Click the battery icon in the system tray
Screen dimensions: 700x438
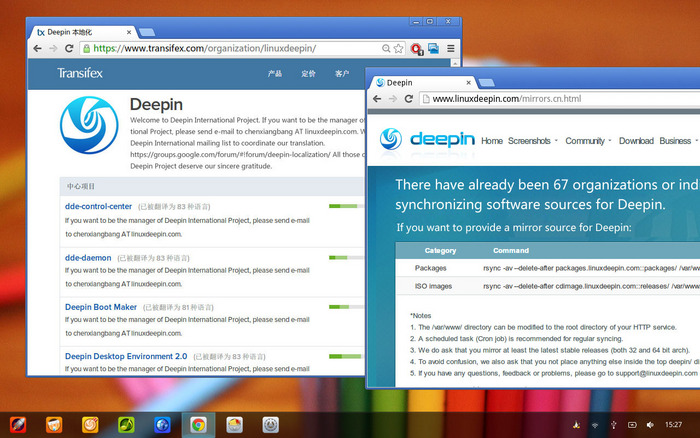pyautogui.click(x=632, y=425)
